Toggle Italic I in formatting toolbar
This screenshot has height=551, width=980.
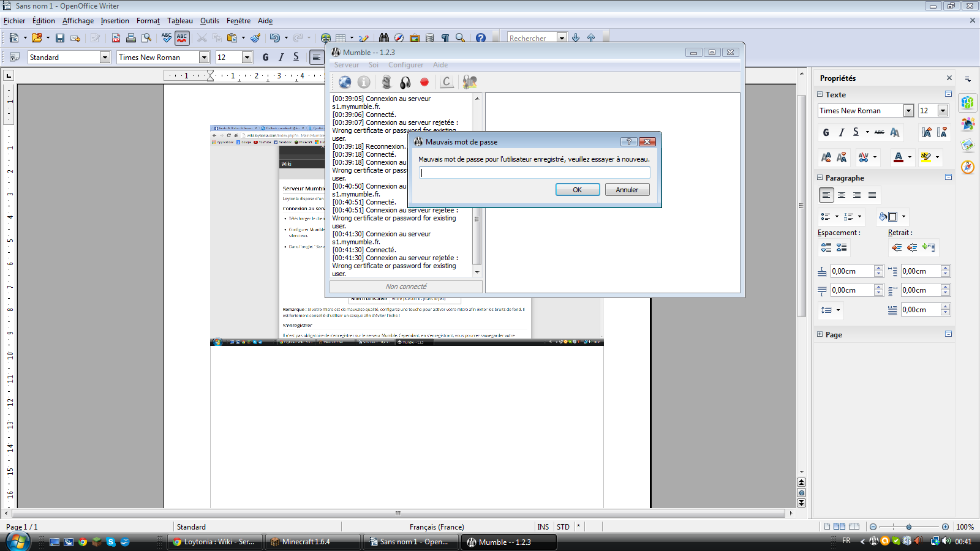(x=281, y=57)
